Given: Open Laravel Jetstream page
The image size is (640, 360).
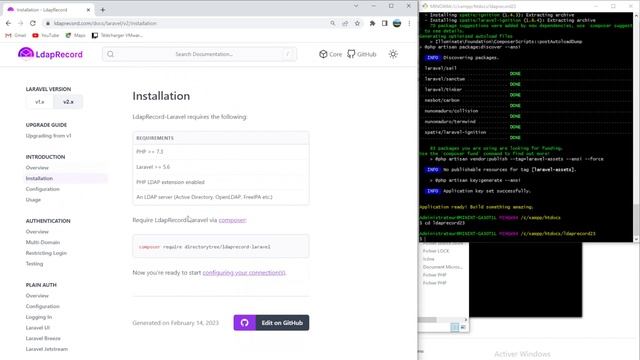Looking at the screenshot, I should pyautogui.click(x=47, y=349).
